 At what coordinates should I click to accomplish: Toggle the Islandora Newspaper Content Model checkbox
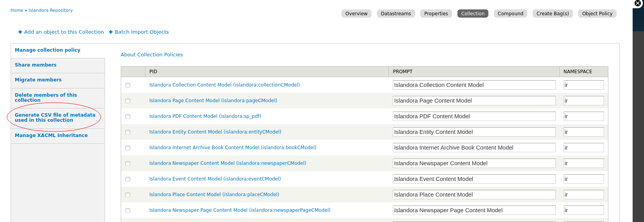(x=128, y=164)
